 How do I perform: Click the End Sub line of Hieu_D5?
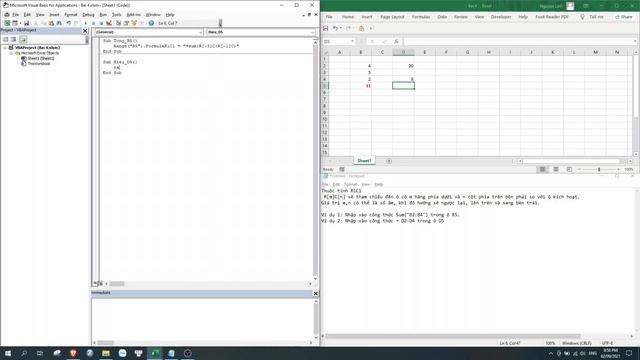(112, 73)
